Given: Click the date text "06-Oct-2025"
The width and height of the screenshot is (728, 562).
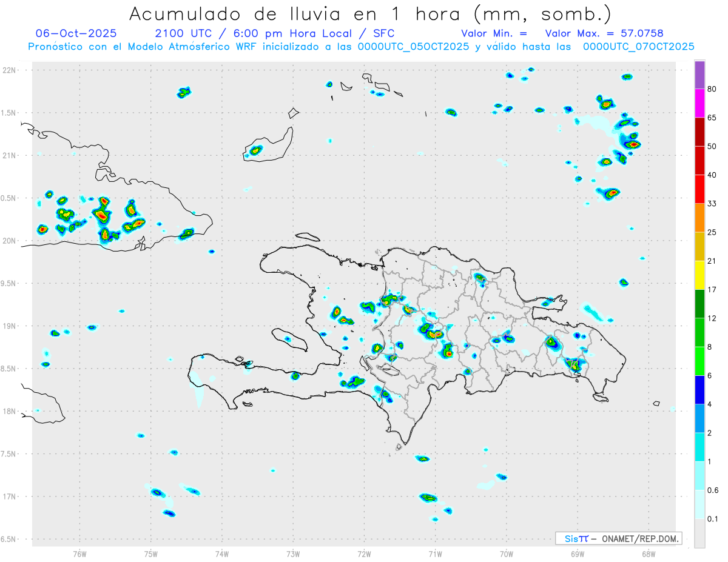Looking at the screenshot, I should (x=76, y=33).
